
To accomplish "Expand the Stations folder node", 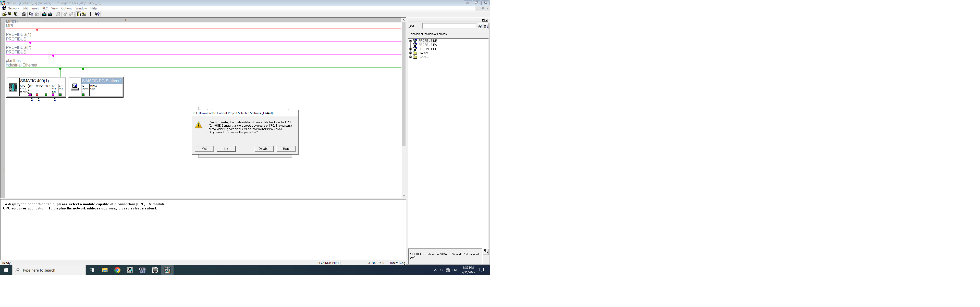I will click(410, 53).
